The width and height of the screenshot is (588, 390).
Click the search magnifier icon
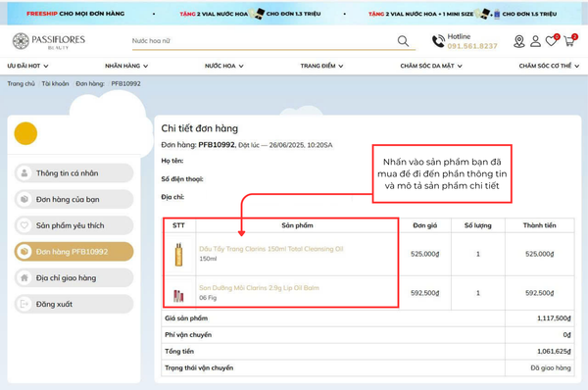click(403, 40)
